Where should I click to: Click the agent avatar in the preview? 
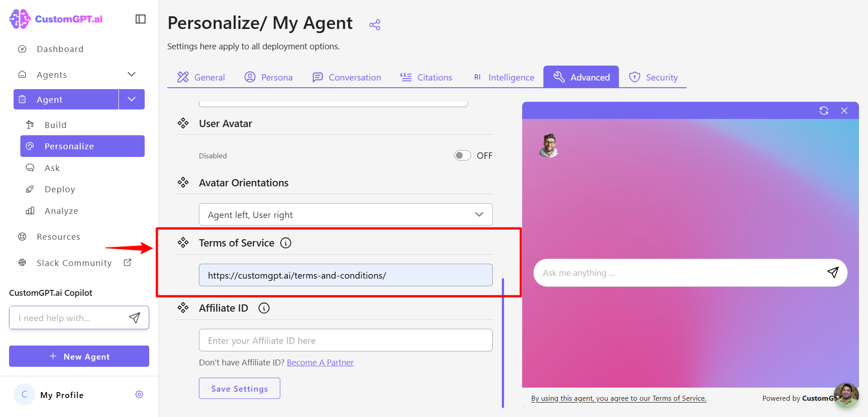click(x=549, y=146)
